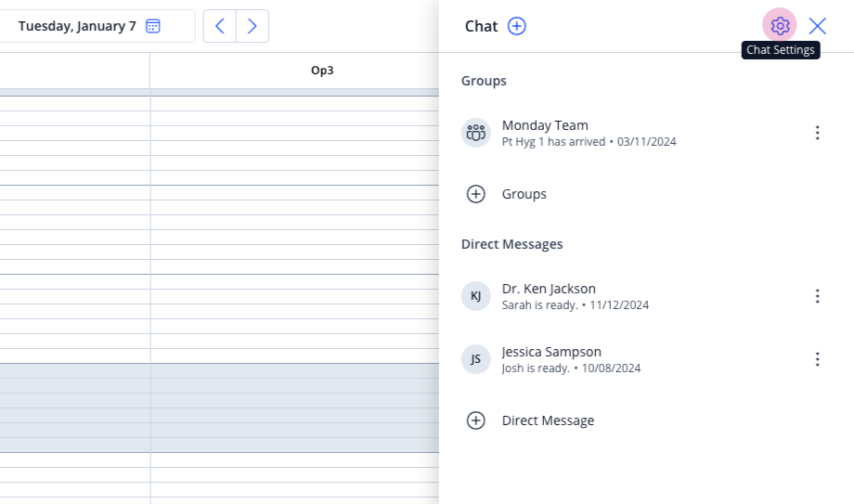Open calendar date picker icon
This screenshot has height=504, width=854.
coord(153,26)
